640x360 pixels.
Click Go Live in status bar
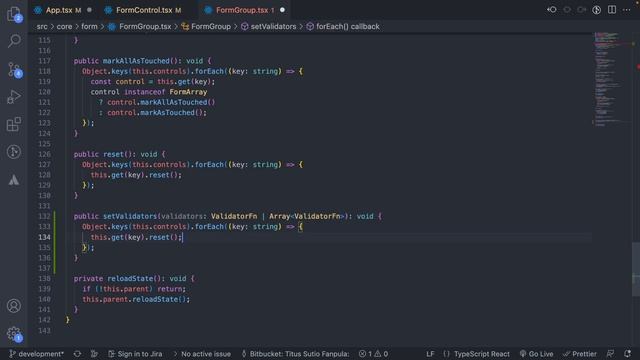click(536, 354)
